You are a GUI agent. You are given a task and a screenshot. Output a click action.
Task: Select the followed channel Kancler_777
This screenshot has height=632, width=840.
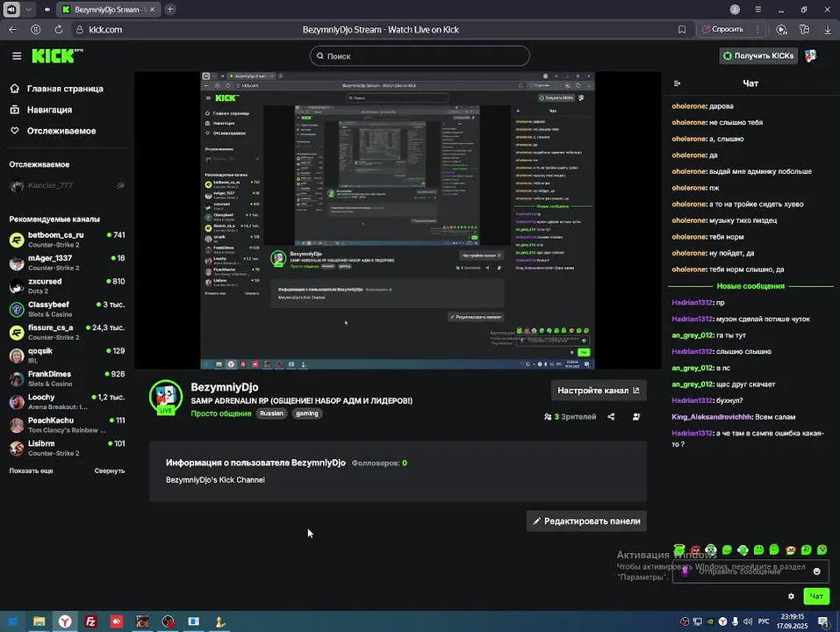click(x=67, y=185)
